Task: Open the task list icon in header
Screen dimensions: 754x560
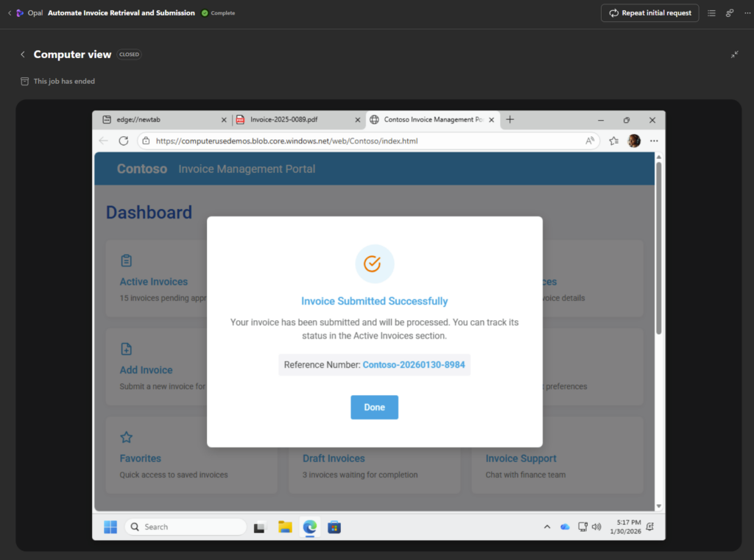Action: tap(711, 13)
